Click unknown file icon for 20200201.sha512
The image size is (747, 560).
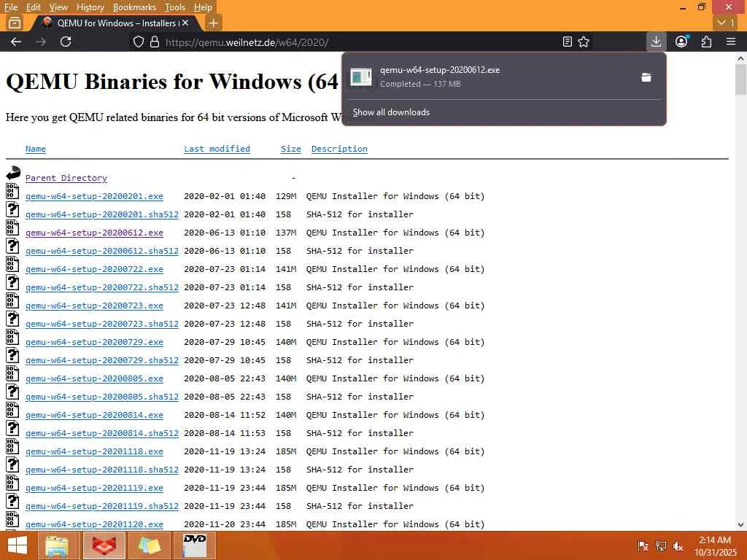click(x=12, y=209)
